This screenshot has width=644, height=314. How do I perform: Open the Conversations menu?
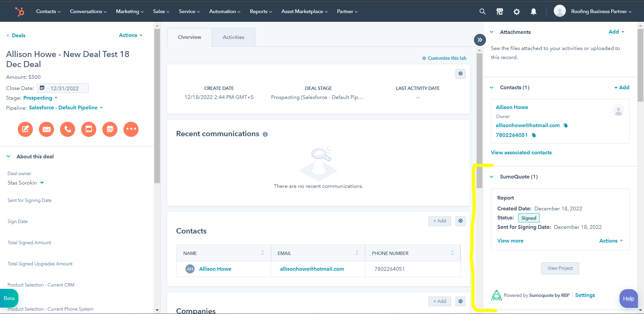(88, 11)
